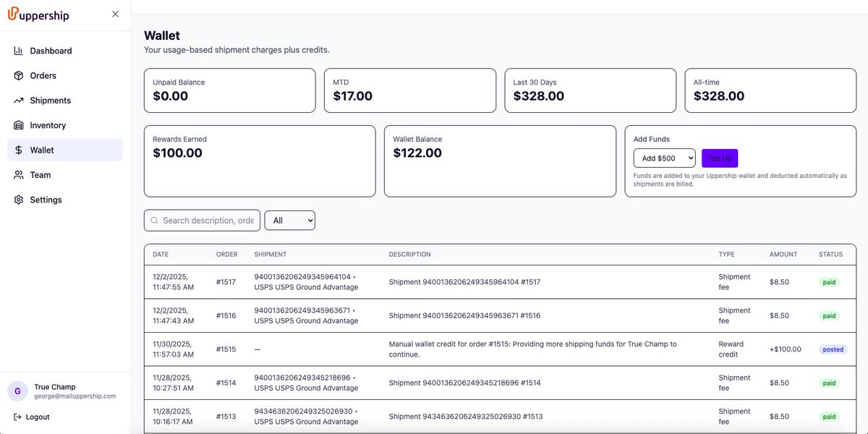The width and height of the screenshot is (868, 434).
Task: Click the Logout link
Action: 32,417
